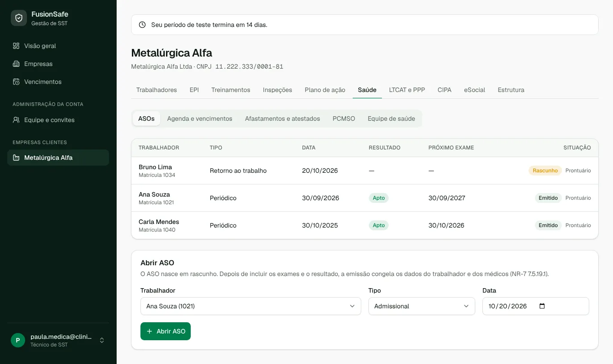
Task: Open Visão geral in the sidebar
Action: point(58,46)
